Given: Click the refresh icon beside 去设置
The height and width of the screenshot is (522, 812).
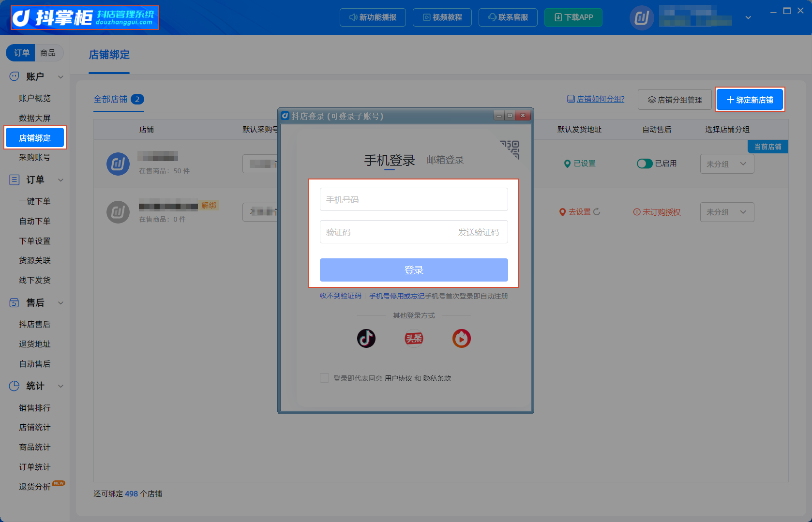Looking at the screenshot, I should [x=597, y=211].
